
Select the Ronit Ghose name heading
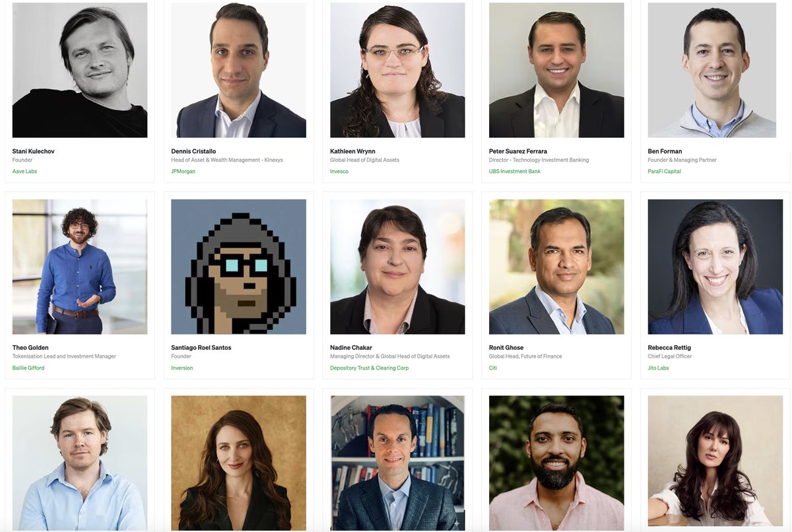pyautogui.click(x=508, y=348)
